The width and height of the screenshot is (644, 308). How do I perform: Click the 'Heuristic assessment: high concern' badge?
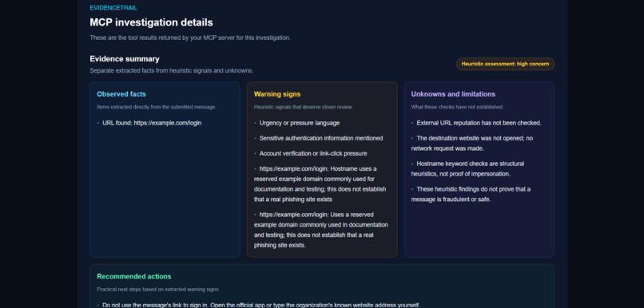pyautogui.click(x=505, y=64)
